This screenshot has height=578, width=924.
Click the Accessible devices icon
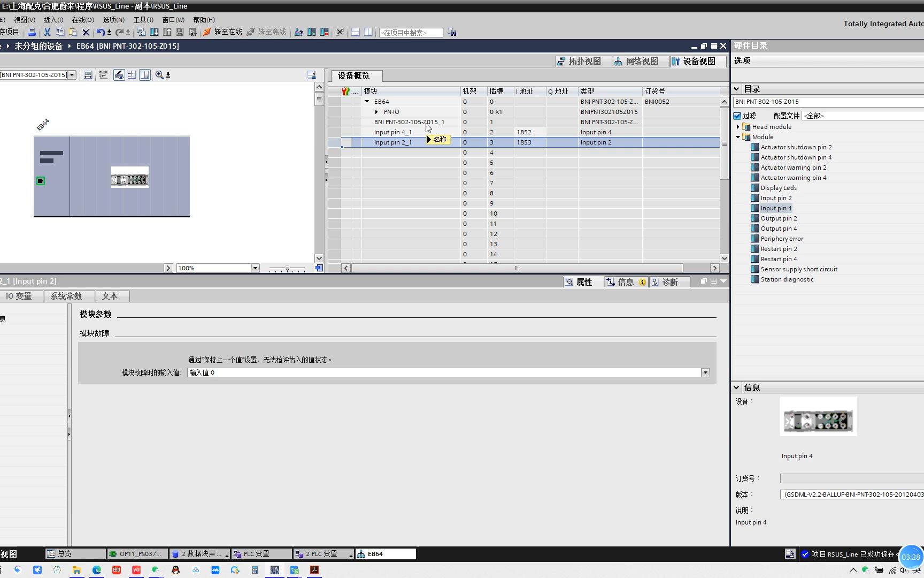pos(298,32)
